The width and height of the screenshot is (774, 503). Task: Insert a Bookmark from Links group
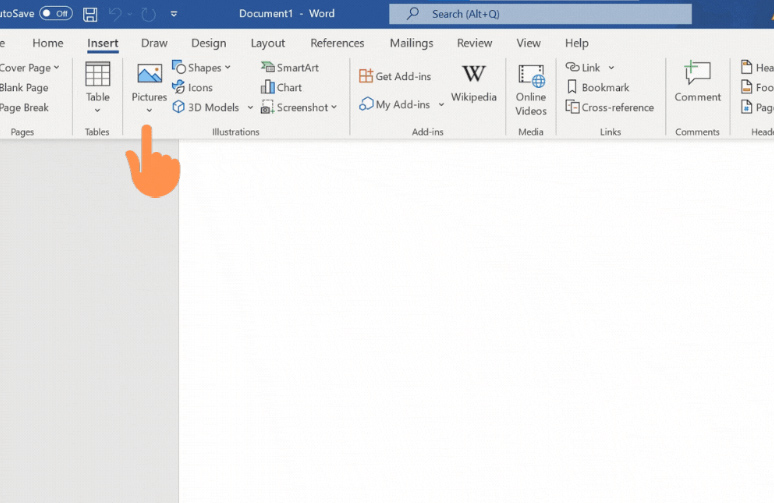[x=598, y=87]
